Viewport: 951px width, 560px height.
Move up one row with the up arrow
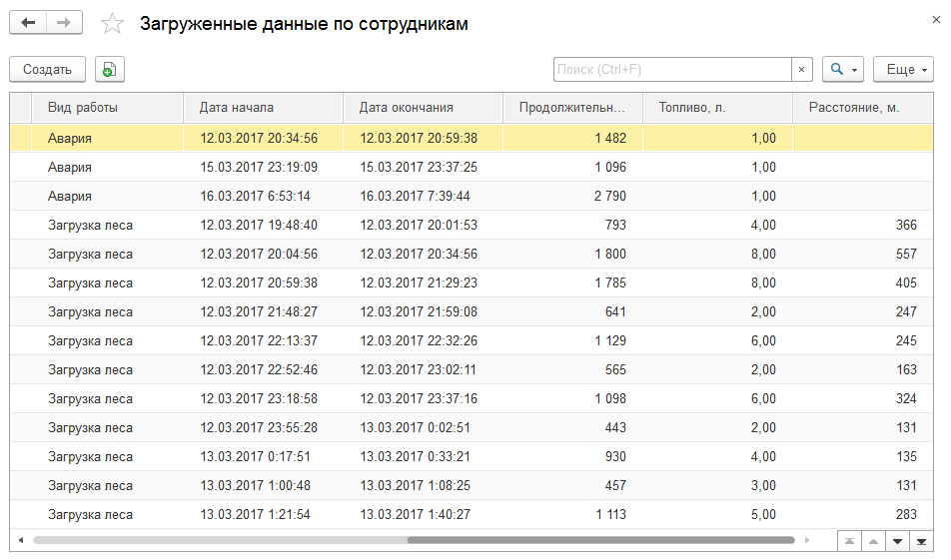point(873,541)
